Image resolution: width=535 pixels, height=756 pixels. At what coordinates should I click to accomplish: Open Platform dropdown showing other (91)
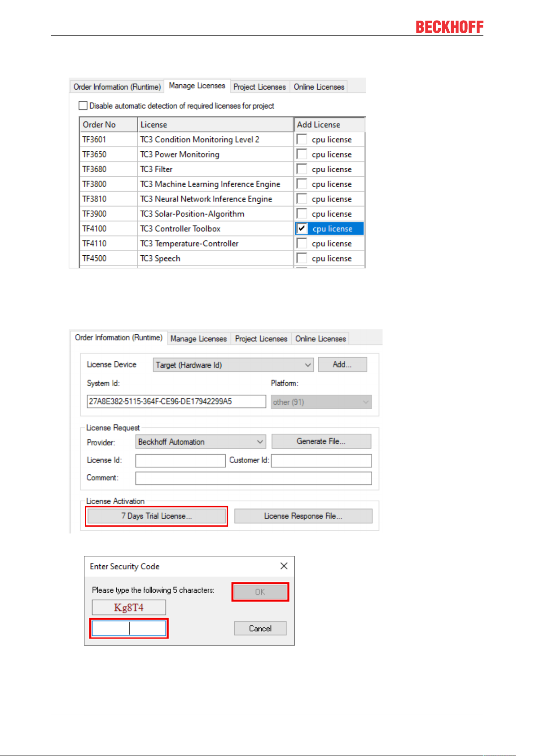pyautogui.click(x=321, y=402)
